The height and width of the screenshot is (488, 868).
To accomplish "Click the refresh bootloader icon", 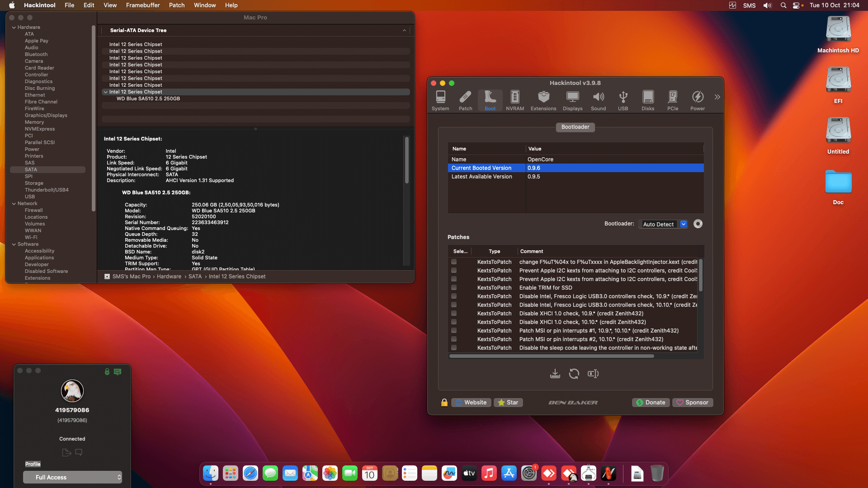I will (574, 374).
